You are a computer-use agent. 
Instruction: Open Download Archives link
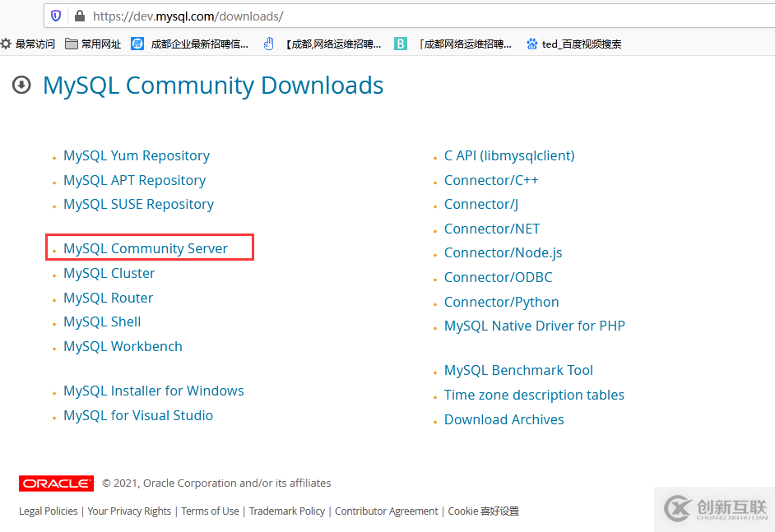pos(504,419)
